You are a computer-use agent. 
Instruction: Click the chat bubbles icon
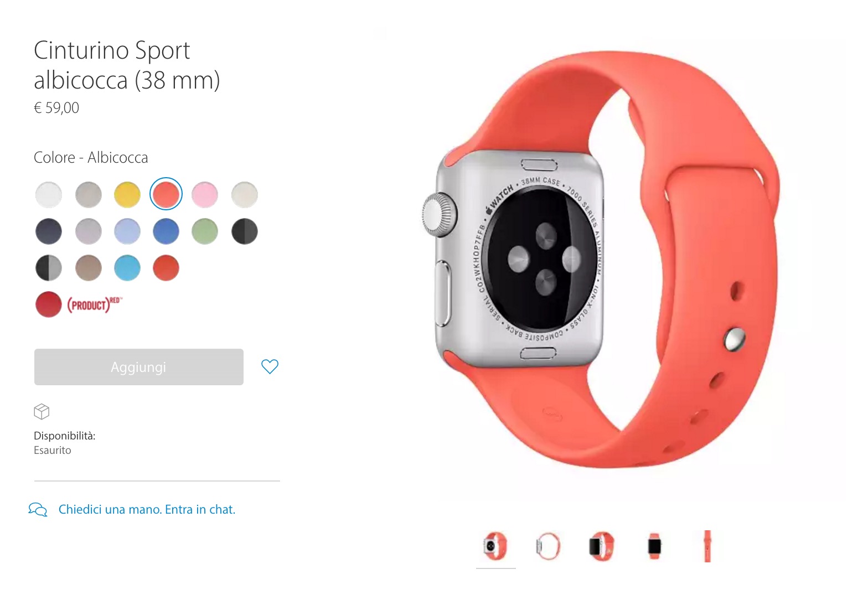(x=38, y=509)
